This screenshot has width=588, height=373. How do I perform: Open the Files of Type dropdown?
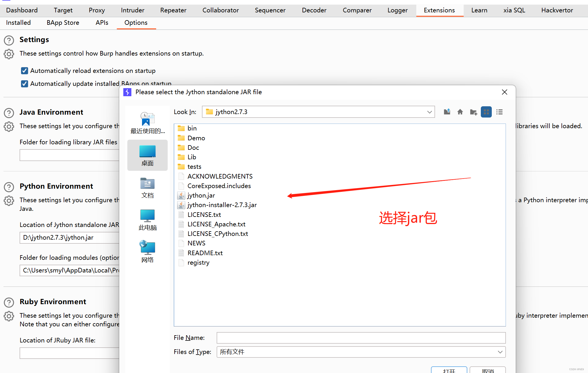pyautogui.click(x=500, y=352)
